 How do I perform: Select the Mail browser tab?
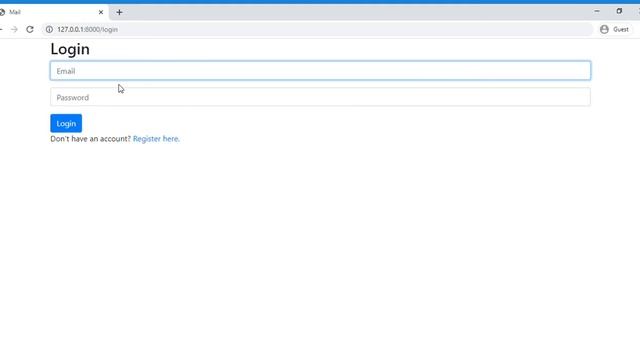click(53, 12)
